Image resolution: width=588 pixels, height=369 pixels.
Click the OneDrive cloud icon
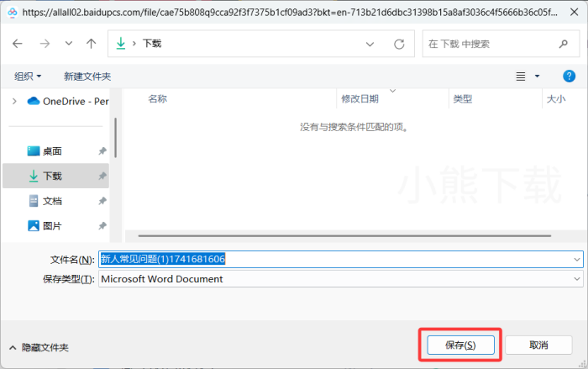click(x=34, y=101)
